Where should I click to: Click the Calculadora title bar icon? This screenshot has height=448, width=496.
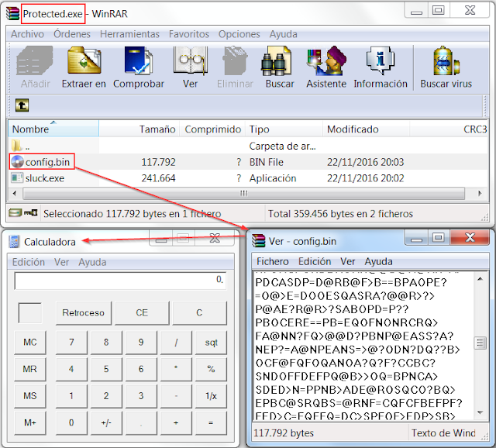tap(14, 242)
